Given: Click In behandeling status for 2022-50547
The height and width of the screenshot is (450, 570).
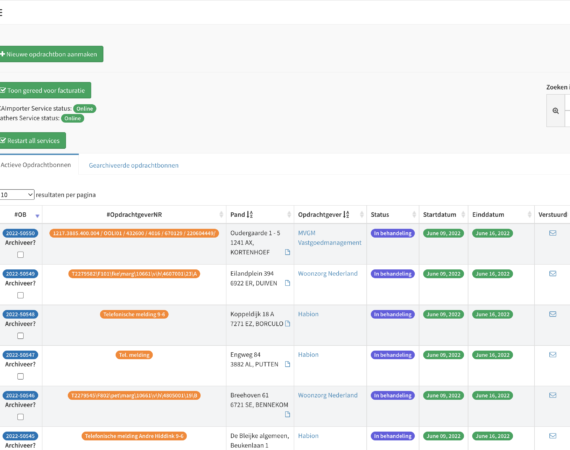Looking at the screenshot, I should (x=393, y=355).
